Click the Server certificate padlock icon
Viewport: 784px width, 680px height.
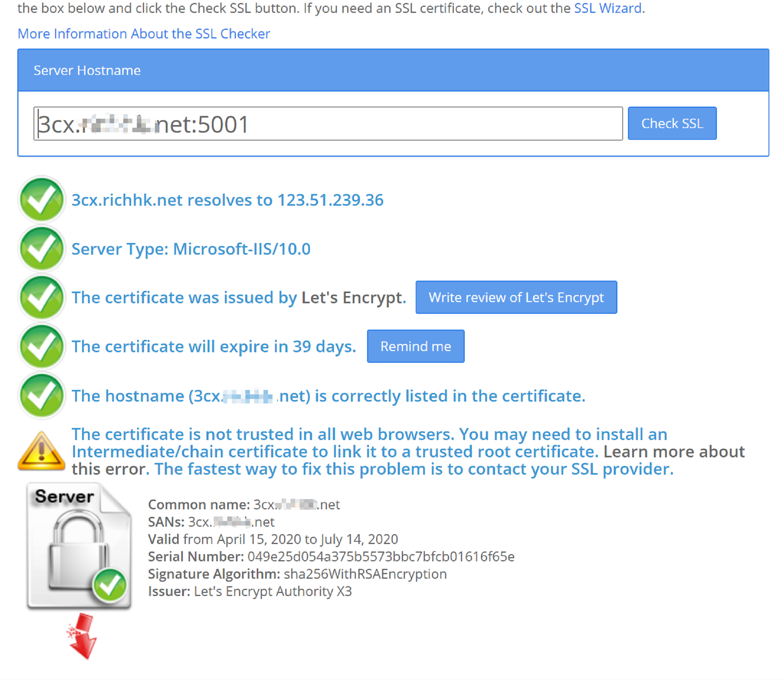pos(79,546)
